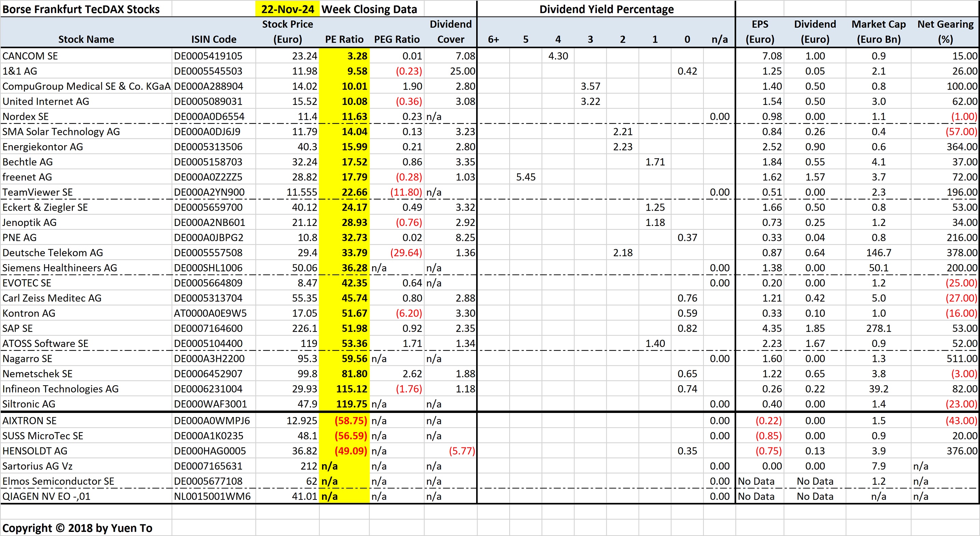The image size is (980, 536).
Task: Select Nemetschek SE PE ratio 81.80
Action: pyautogui.click(x=354, y=374)
